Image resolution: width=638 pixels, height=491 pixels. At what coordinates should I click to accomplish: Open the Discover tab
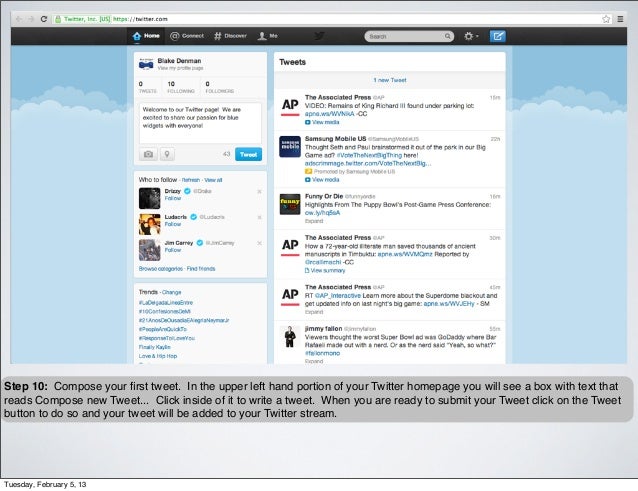click(231, 36)
